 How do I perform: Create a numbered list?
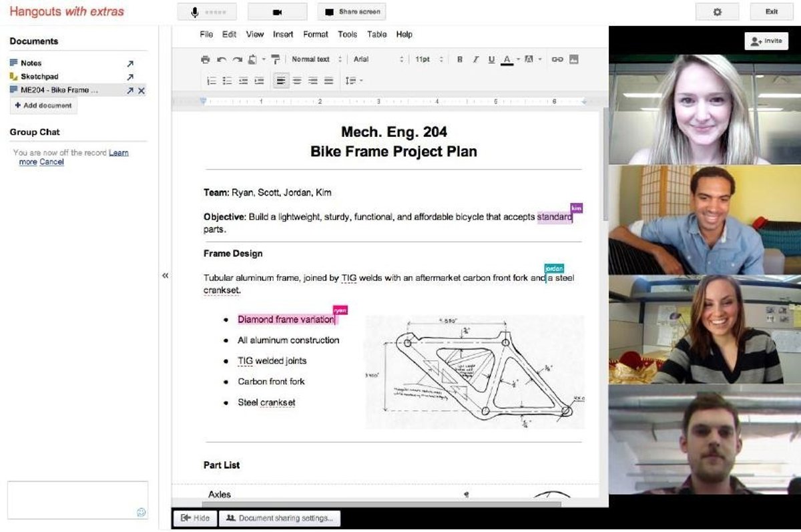212,81
